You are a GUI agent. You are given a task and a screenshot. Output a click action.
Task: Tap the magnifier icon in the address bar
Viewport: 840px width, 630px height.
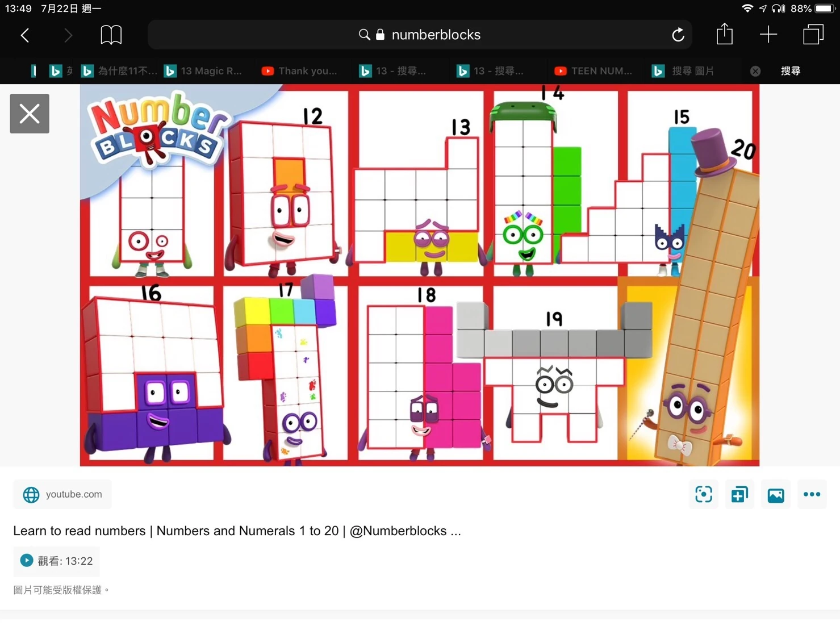(x=364, y=35)
